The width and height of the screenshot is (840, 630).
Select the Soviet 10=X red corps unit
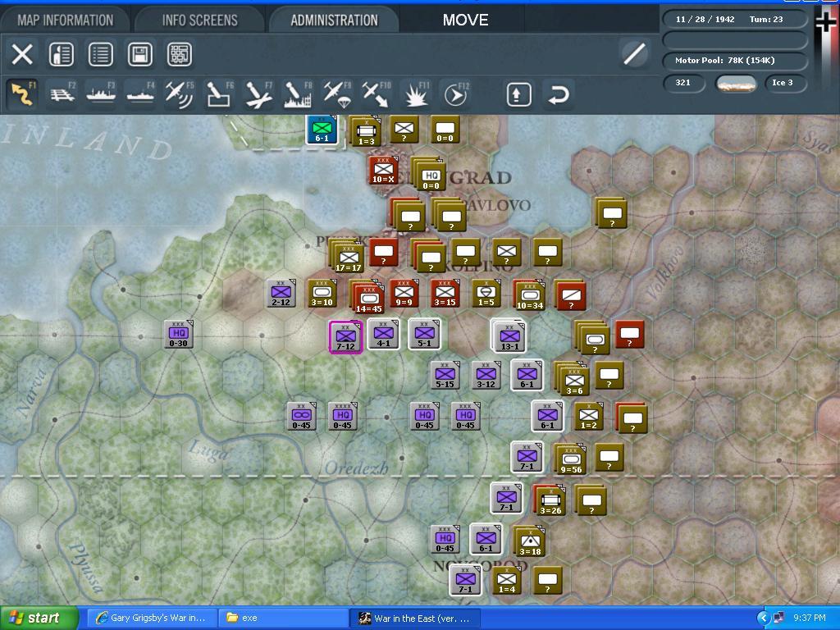(384, 171)
